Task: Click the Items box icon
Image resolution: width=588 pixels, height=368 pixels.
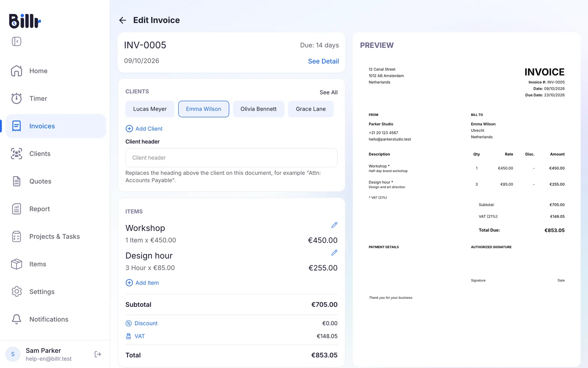Action: (x=17, y=264)
